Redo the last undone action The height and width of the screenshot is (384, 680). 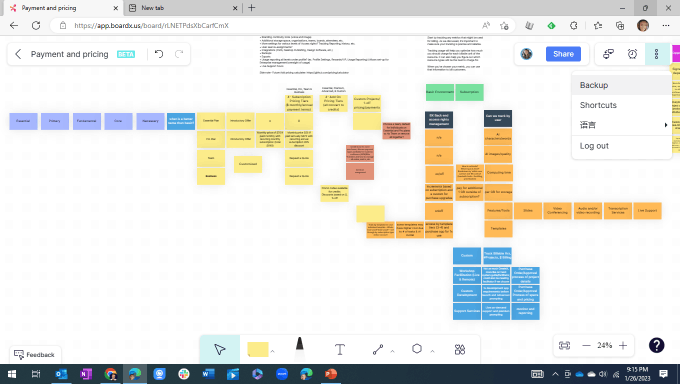[x=179, y=54]
